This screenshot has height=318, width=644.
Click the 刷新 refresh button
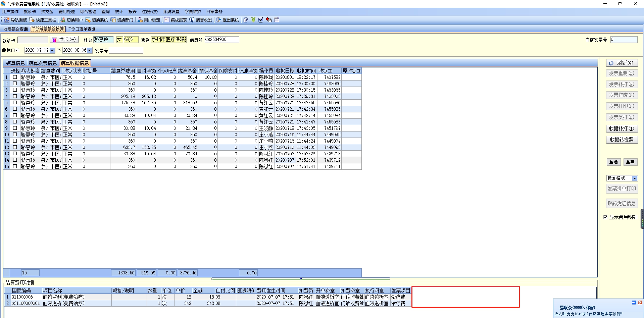coord(622,63)
